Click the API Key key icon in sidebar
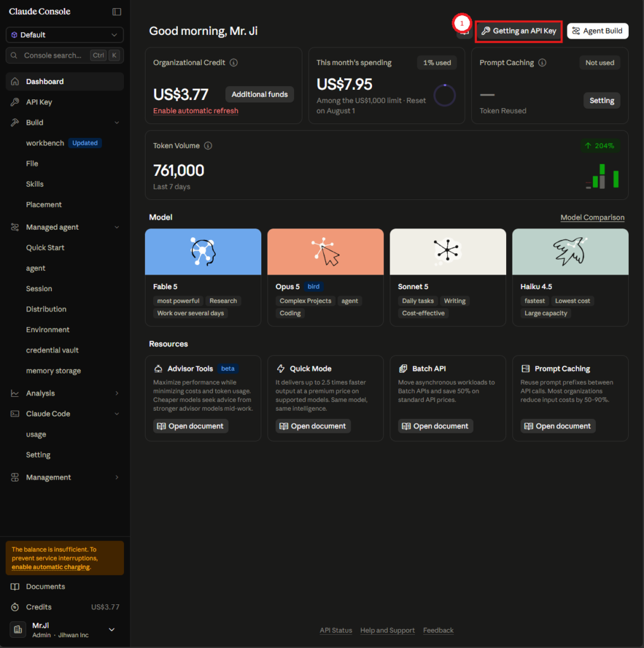Screen dimensions: 644x648 [15, 102]
